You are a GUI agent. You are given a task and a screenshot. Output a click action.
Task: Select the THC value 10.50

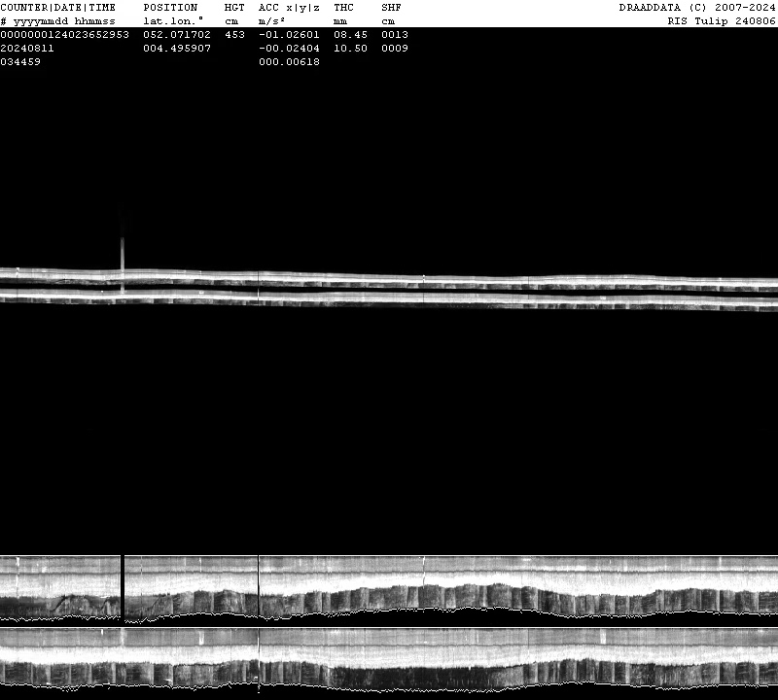(350, 48)
